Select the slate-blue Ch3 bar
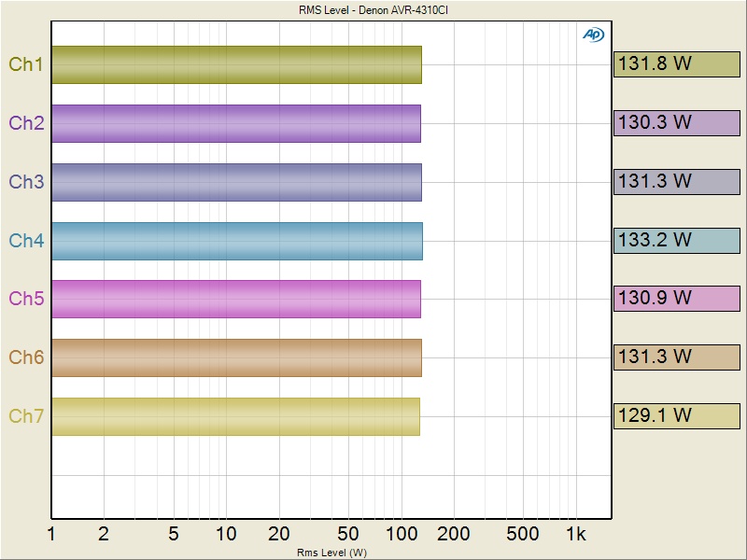 pos(236,182)
